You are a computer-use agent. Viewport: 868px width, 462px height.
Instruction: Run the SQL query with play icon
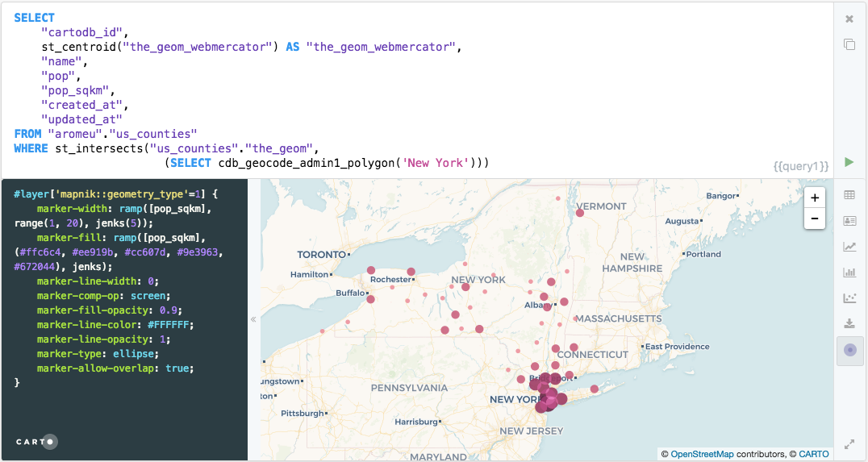pyautogui.click(x=849, y=162)
